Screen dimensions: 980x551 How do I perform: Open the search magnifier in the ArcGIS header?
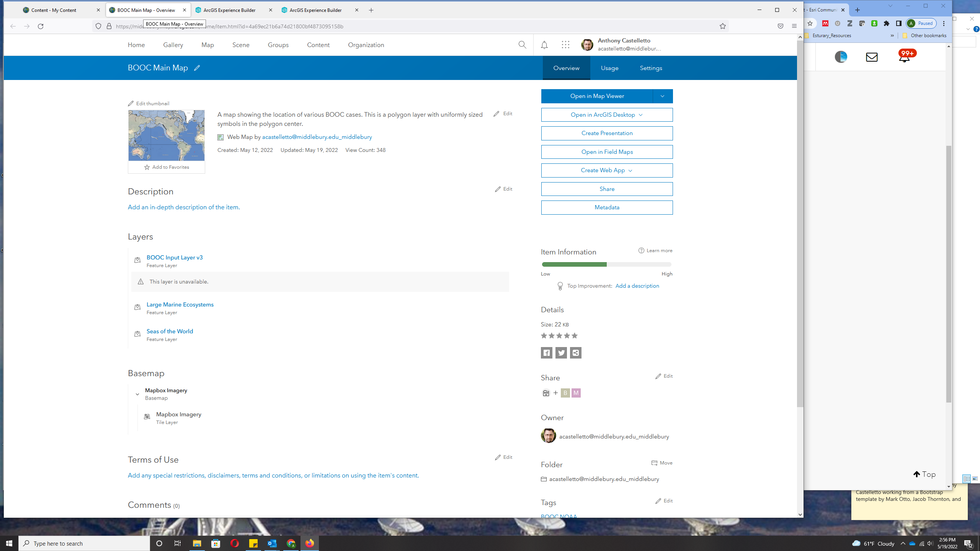pos(522,45)
